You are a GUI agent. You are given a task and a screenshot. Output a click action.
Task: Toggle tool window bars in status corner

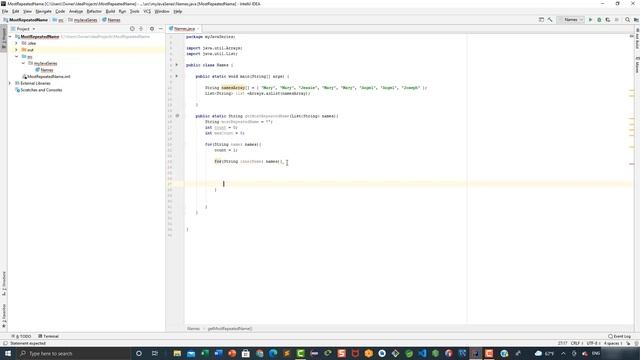[x=5, y=343]
